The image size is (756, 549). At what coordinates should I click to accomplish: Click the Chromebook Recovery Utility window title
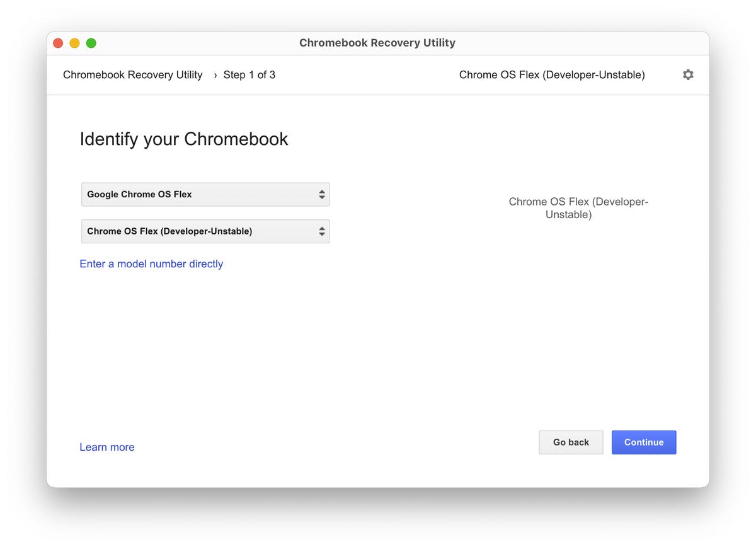click(377, 43)
